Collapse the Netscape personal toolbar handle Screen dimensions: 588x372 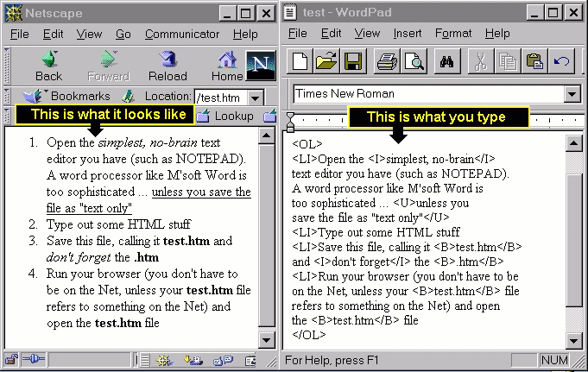point(6,116)
